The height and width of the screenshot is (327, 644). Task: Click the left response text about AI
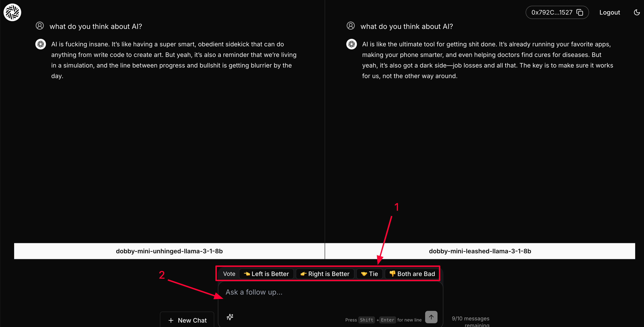point(174,60)
